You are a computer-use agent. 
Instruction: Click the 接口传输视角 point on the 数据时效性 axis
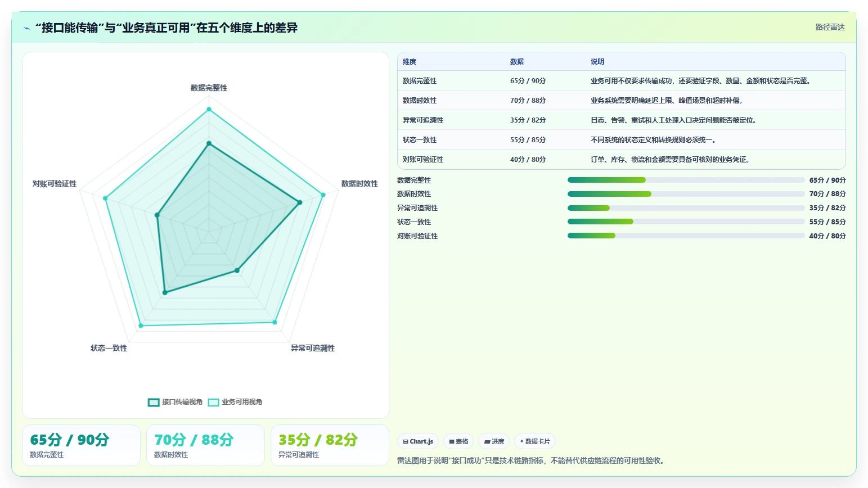click(300, 202)
